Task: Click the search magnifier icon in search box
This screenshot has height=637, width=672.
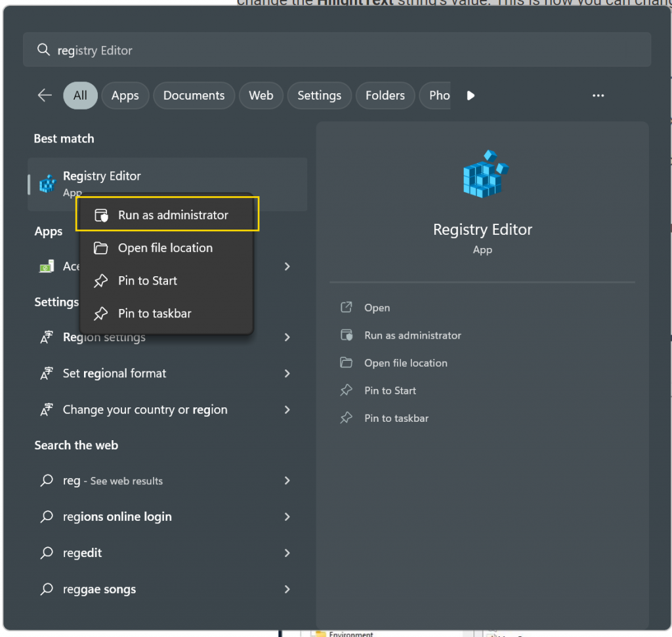Action: (43, 50)
